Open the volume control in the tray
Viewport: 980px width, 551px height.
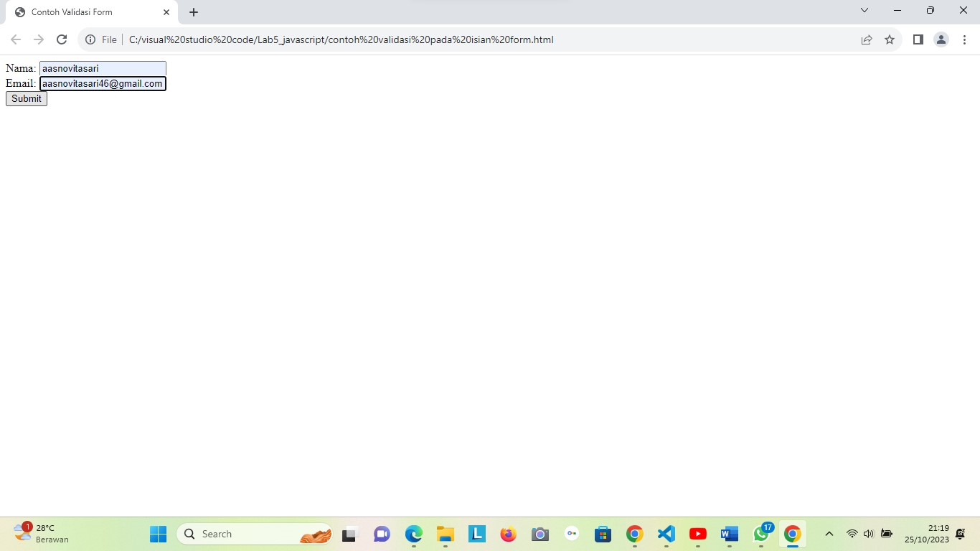pos(867,534)
